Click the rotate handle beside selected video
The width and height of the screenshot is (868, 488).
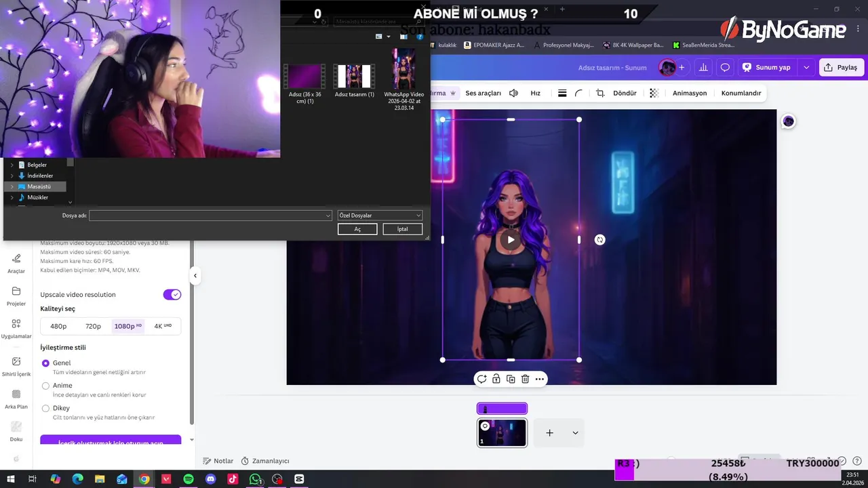pyautogui.click(x=599, y=239)
